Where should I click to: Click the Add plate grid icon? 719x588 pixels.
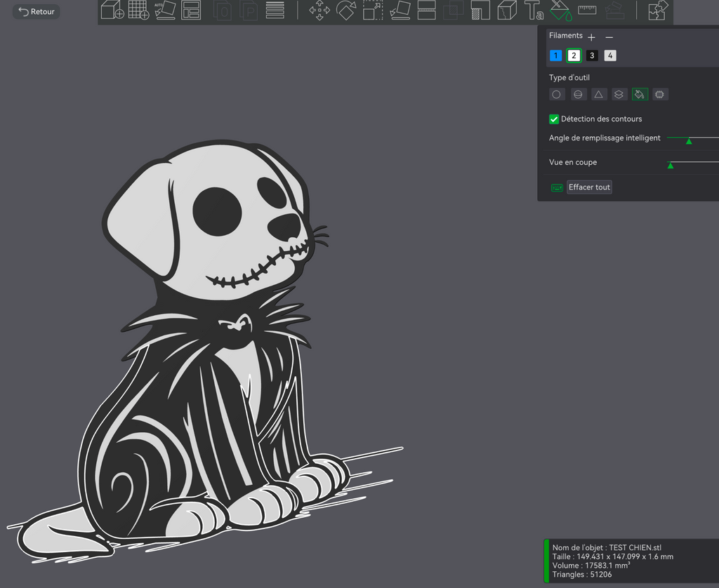click(138, 10)
